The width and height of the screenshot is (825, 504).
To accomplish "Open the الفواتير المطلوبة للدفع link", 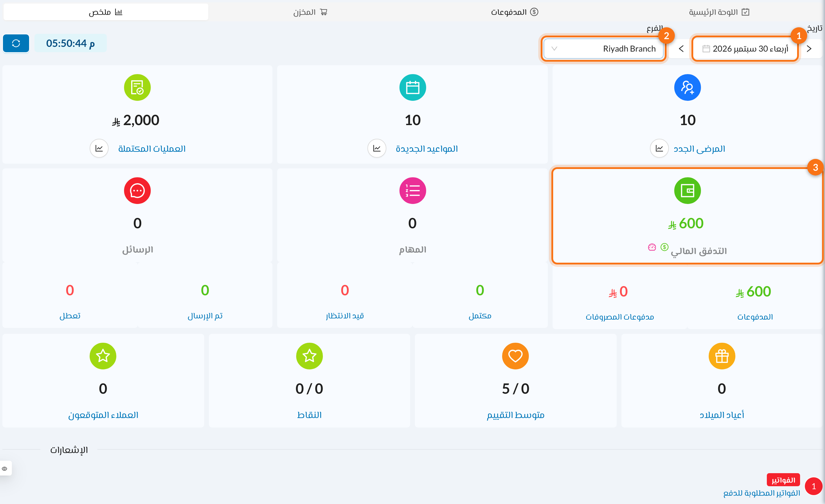I will (762, 493).
